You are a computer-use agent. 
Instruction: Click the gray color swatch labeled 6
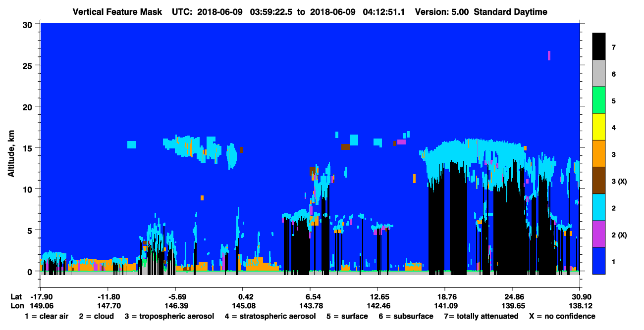[x=599, y=73]
